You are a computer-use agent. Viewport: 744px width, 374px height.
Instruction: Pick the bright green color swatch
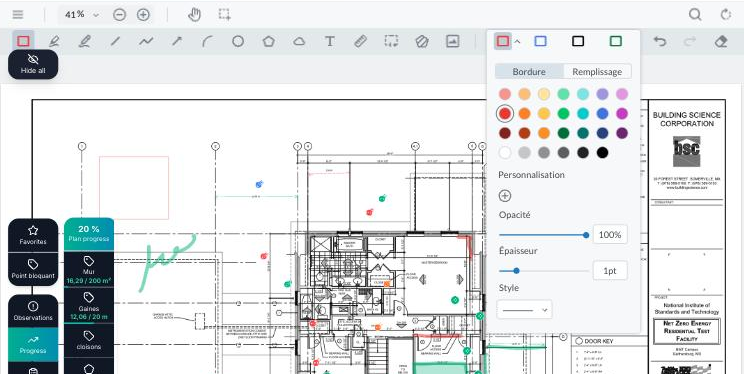pos(563,113)
